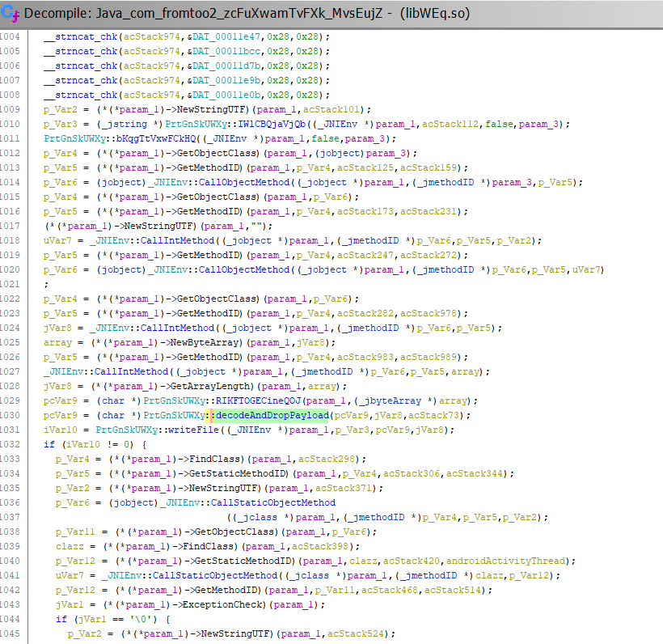663x644 pixels.
Task: Click acStack112 variable on line 1010
Action: point(450,124)
